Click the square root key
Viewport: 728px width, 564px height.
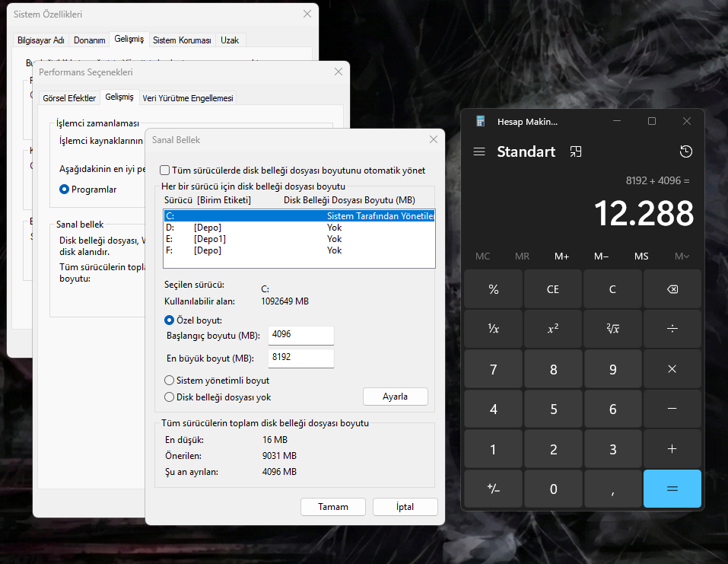[612, 329]
